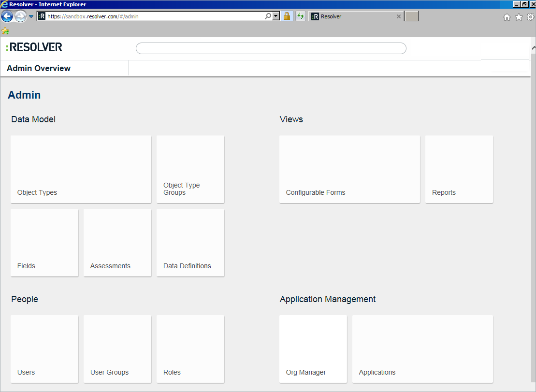Select the Resolver browser tab
This screenshot has width=536, height=392.
pyautogui.click(x=356, y=16)
